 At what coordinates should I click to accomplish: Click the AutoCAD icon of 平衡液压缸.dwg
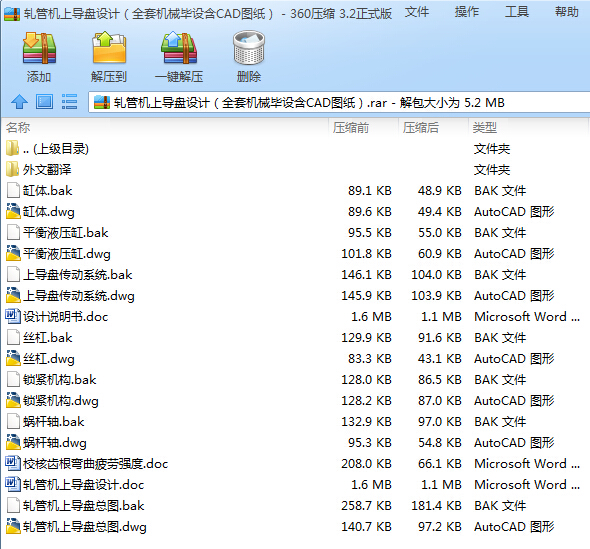coord(13,253)
